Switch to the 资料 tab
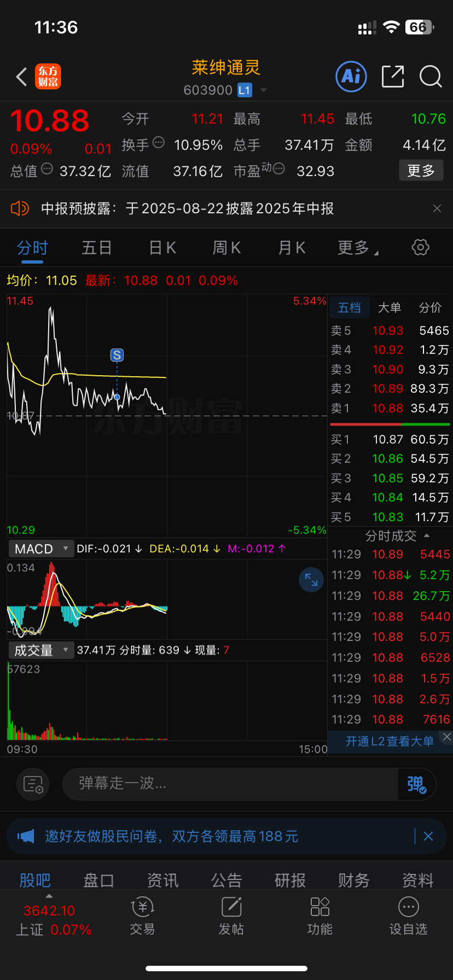This screenshot has height=980, width=453. coord(418,880)
